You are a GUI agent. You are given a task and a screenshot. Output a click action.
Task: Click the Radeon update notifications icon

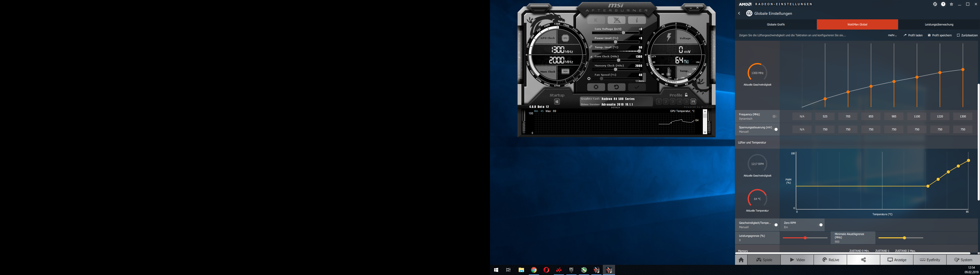coord(935,4)
